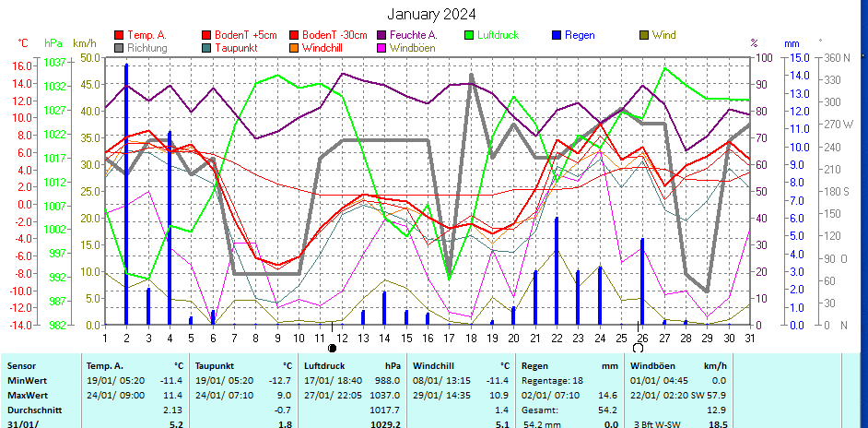Click the average dew point '-0.7'
Viewport: 868px width, 428px height.
(283, 410)
